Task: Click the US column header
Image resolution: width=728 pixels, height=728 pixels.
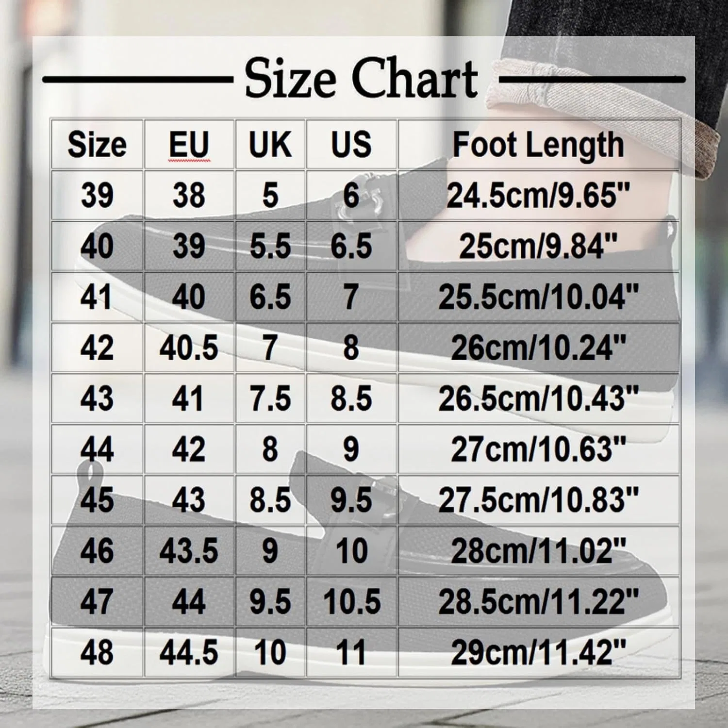Action: point(351,145)
